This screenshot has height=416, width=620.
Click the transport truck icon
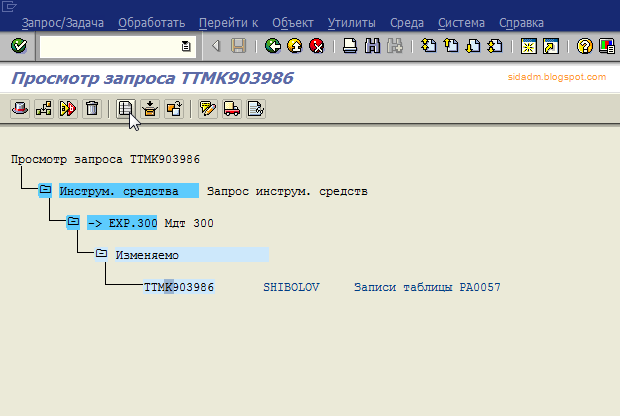pyautogui.click(x=232, y=108)
